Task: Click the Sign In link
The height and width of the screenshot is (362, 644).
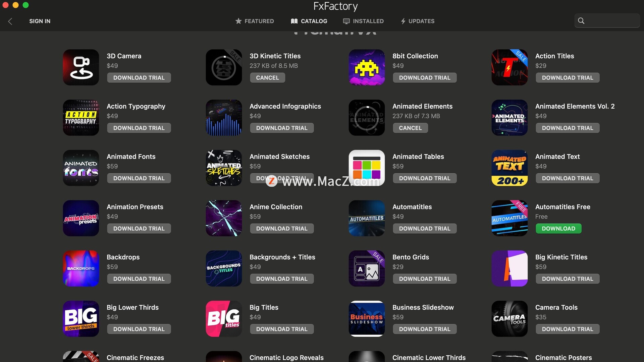Action: click(x=40, y=21)
